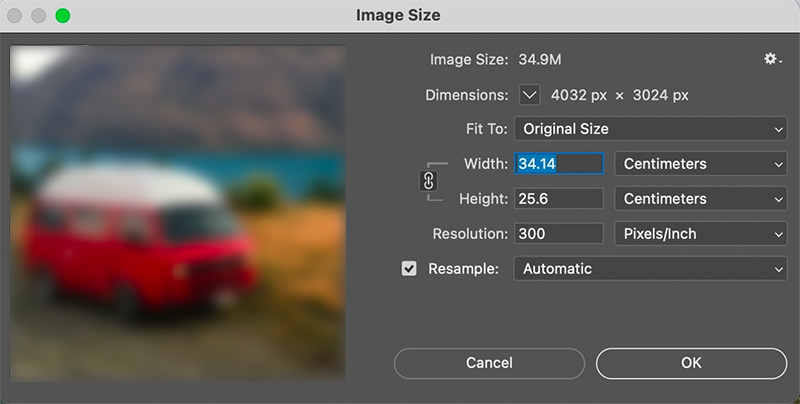Click the green zoom window button
Viewport: 800px width, 404px height.
click(63, 16)
